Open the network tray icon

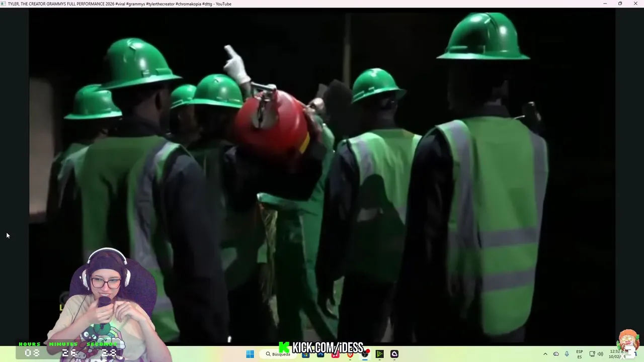[x=592, y=354]
